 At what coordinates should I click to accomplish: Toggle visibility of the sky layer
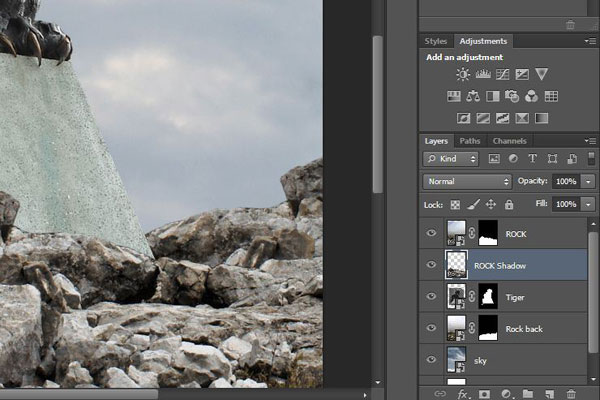click(x=432, y=361)
